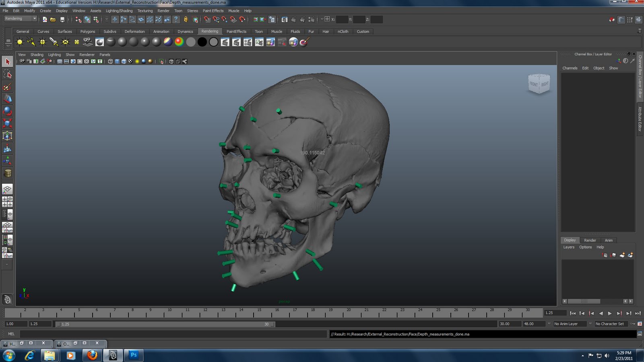Select the Paint Effects brush icon on shelf
The width and height of the screenshot is (644, 362).
[304, 41]
